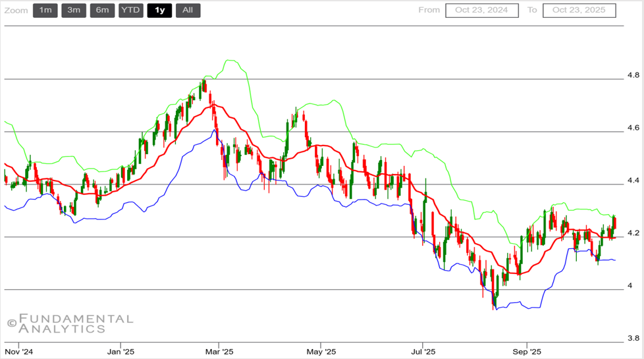Viewport: 644px width, 359px height.
Task: Switch chart zoom to 6m
Action: pyautogui.click(x=102, y=10)
